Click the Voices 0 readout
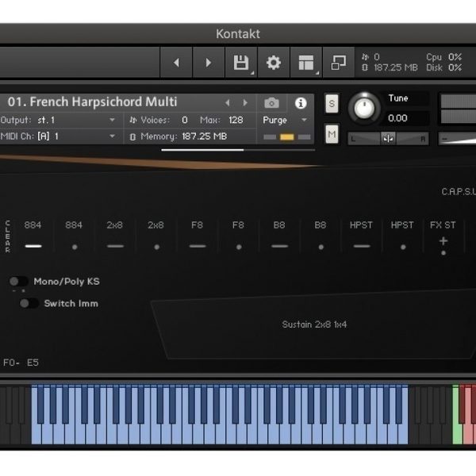The image size is (476, 476). click(159, 121)
